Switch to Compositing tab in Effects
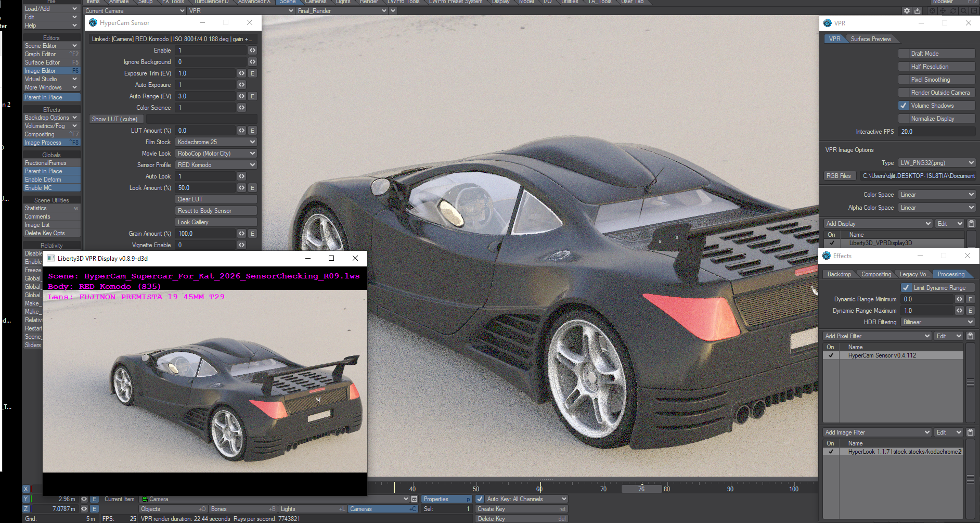 (876, 274)
